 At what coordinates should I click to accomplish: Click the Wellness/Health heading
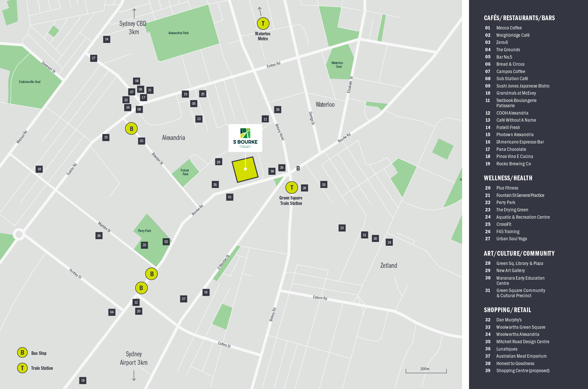(x=508, y=178)
